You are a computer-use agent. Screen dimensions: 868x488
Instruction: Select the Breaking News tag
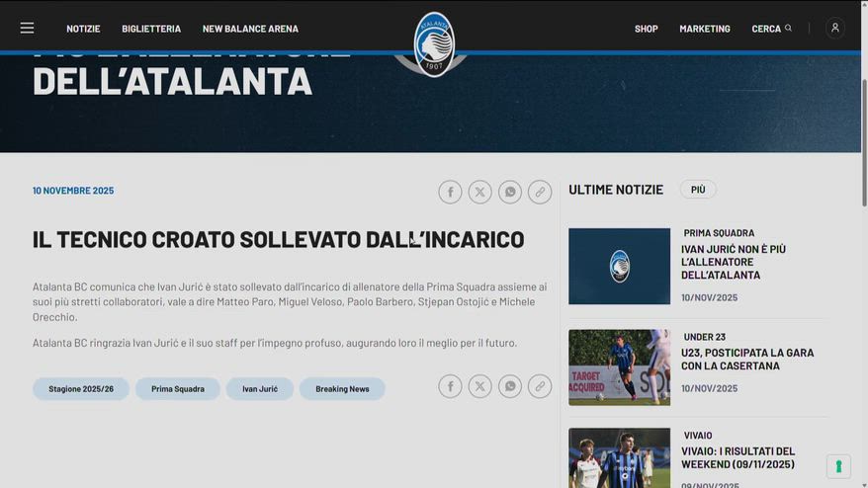(342, 389)
